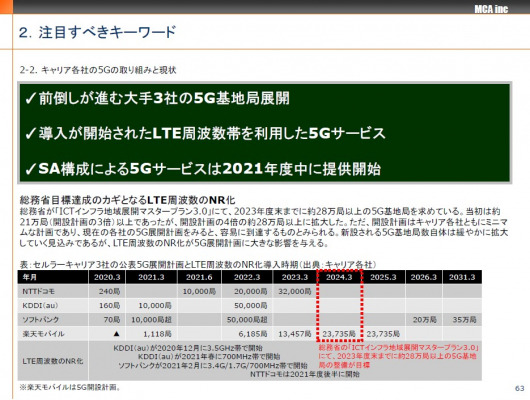This screenshot has height=400, width=530.
Task: Select slide title 注目すべきキーワード
Action: tap(107, 32)
